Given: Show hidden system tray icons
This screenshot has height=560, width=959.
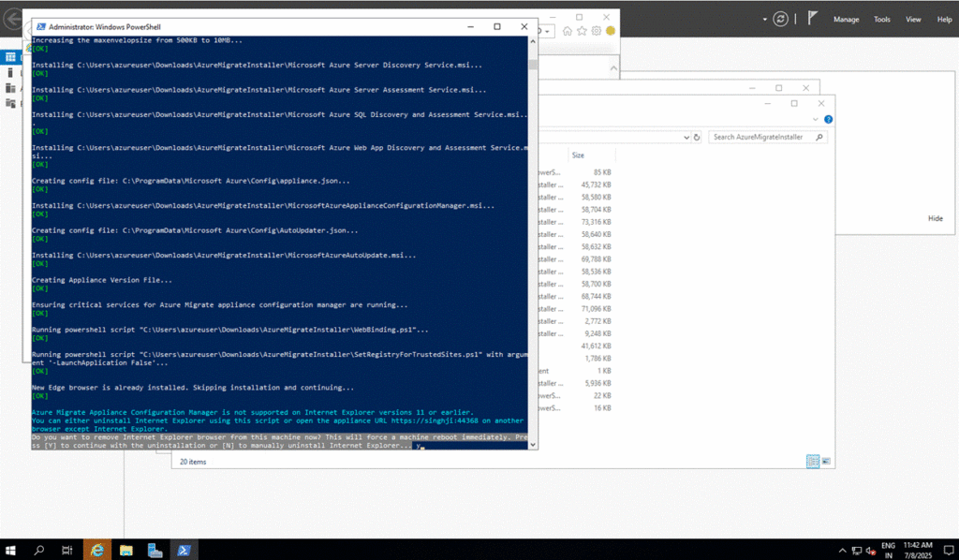Looking at the screenshot, I should (841, 550).
